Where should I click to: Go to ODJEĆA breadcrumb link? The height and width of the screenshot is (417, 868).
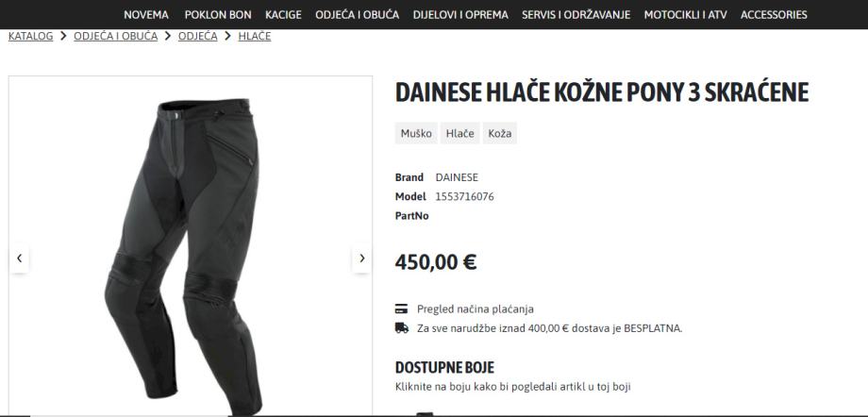coord(197,36)
